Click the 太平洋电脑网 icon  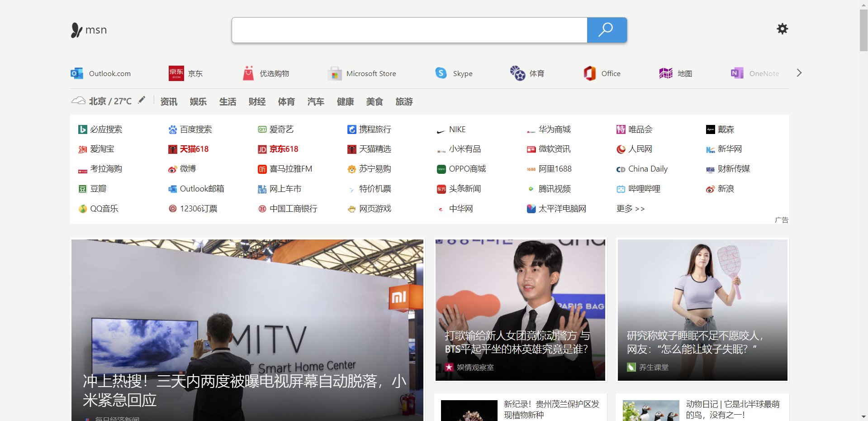click(x=531, y=209)
